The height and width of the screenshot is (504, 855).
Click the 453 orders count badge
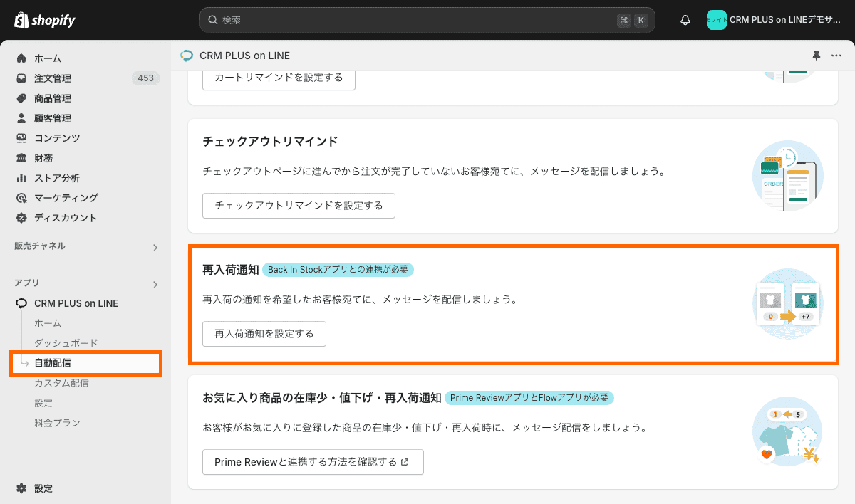145,78
